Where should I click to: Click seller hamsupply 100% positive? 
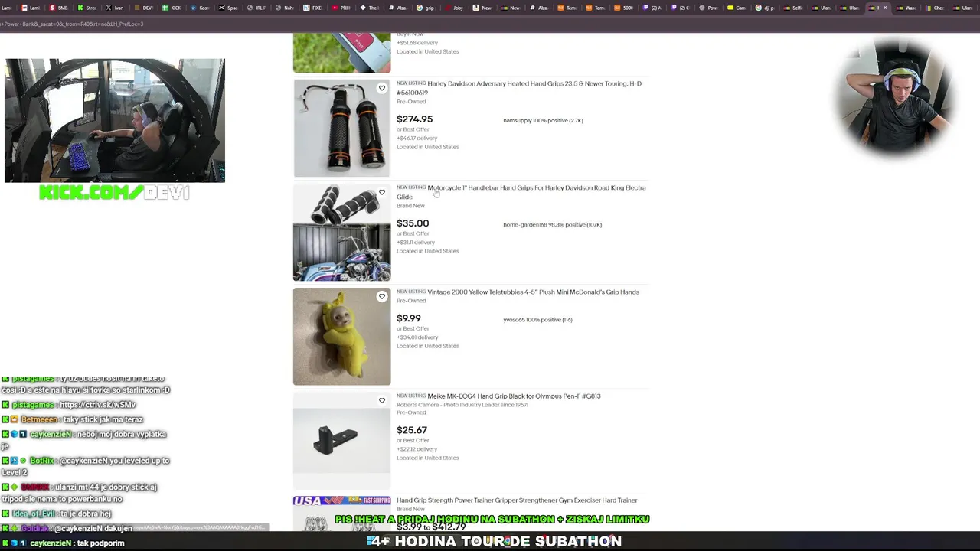pyautogui.click(x=543, y=120)
